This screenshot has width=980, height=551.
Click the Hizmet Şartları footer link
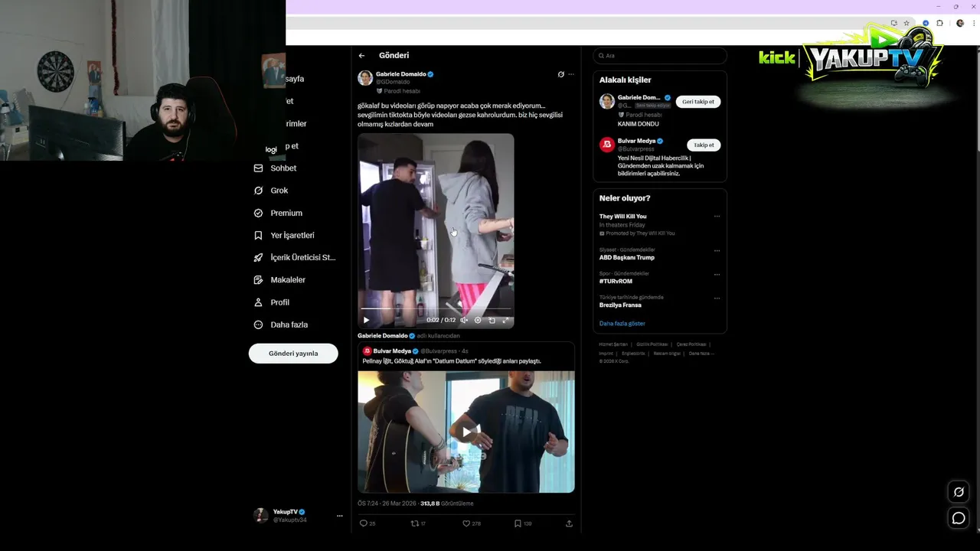tap(613, 344)
